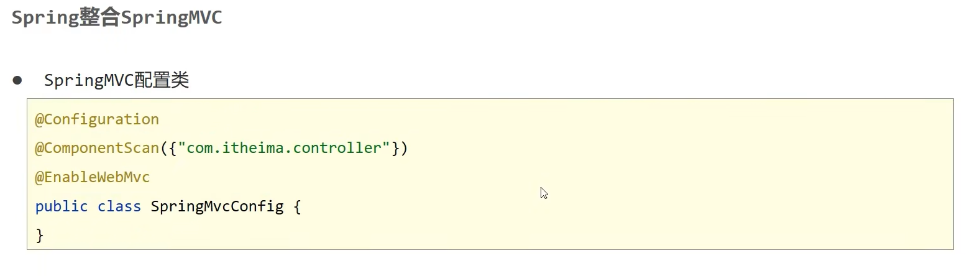Click the slide title Spring整合SpringMVC
980x276 pixels.
click(117, 17)
